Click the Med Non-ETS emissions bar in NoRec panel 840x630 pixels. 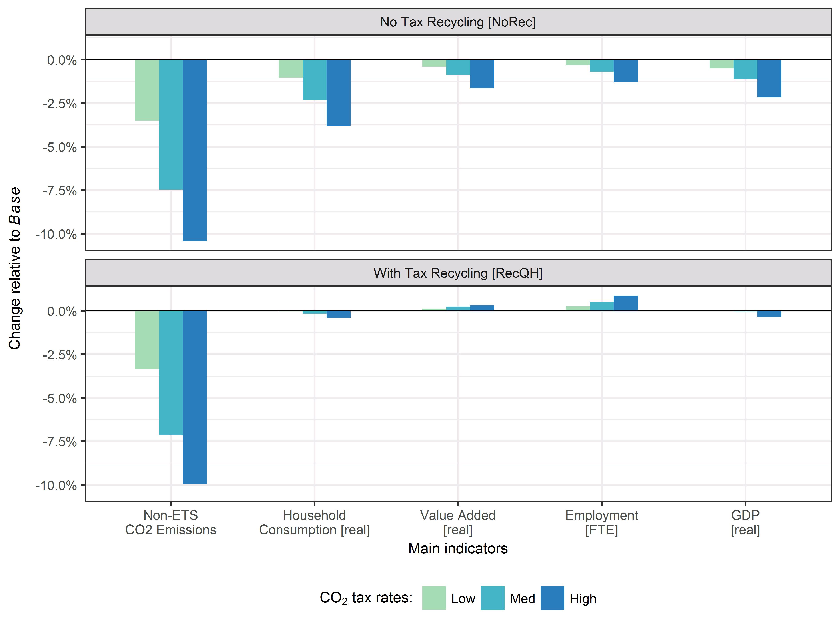171,124
